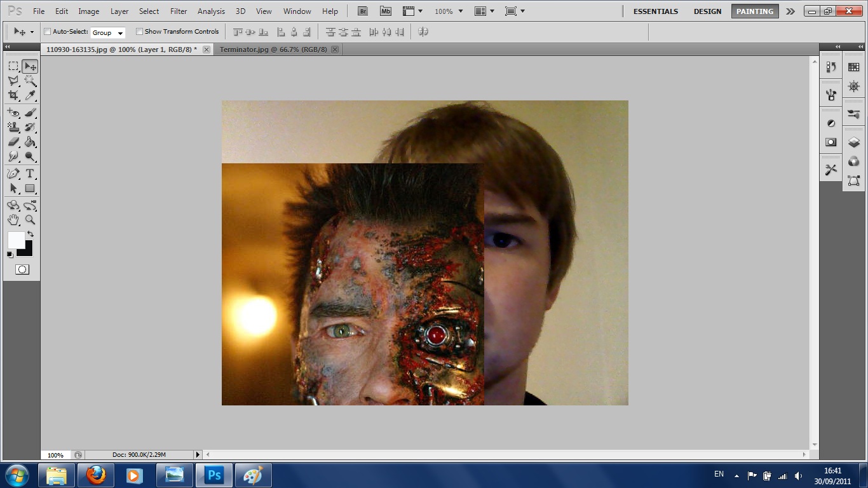Image resolution: width=868 pixels, height=488 pixels.
Task: Launch Mini Bridge from the Mb icon
Action: [386, 11]
